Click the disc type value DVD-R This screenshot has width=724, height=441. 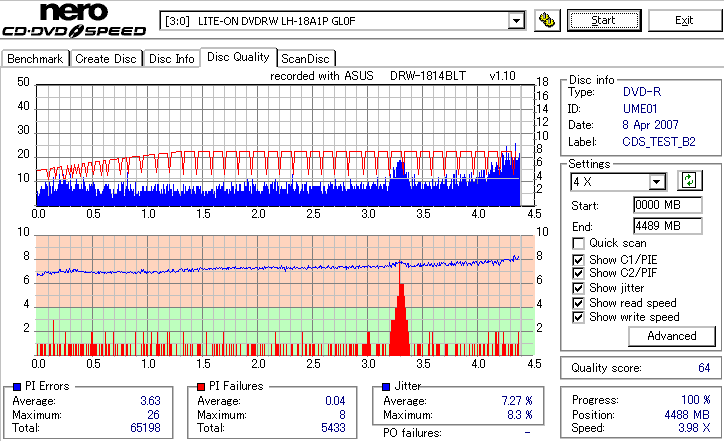tap(642, 92)
